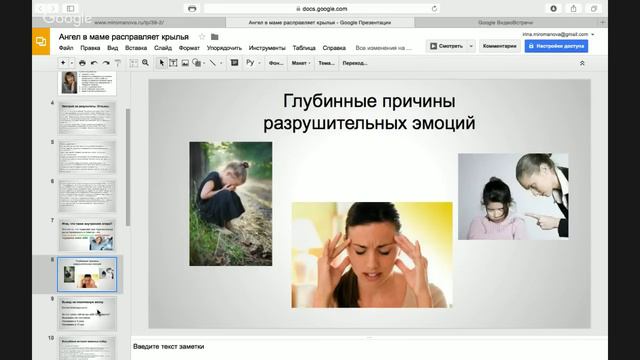Select the slide title text box
The width and height of the screenshot is (640, 360).
[369, 112]
